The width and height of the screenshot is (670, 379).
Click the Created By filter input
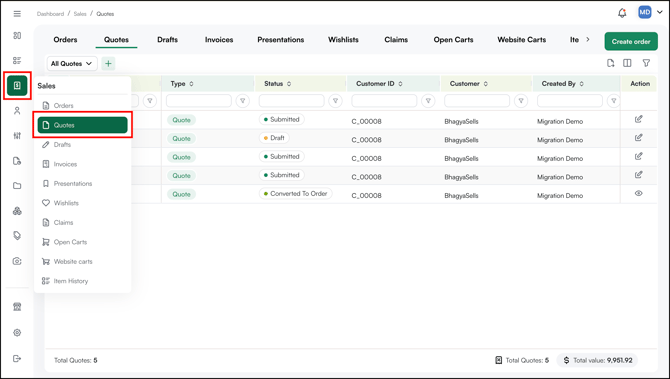click(570, 101)
